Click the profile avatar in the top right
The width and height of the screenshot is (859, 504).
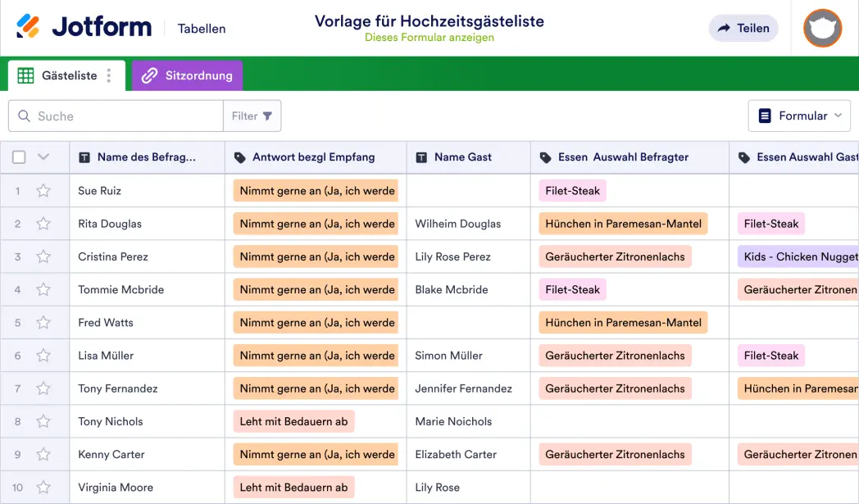(822, 28)
